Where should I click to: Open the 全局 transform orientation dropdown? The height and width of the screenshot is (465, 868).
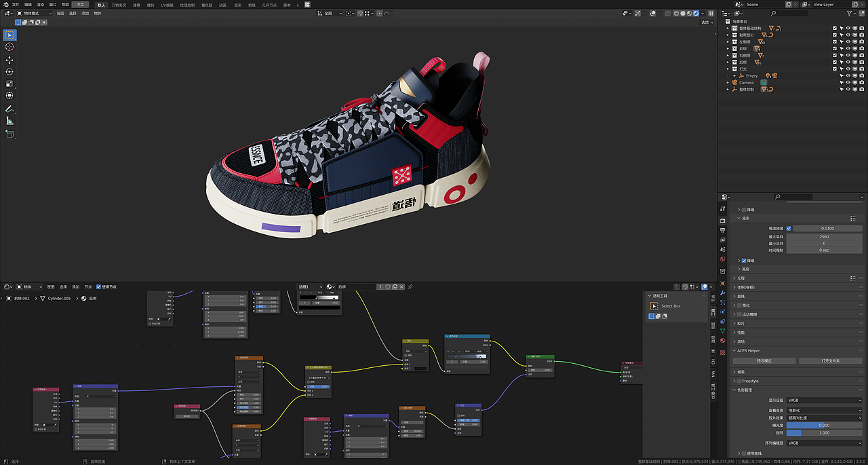329,13
